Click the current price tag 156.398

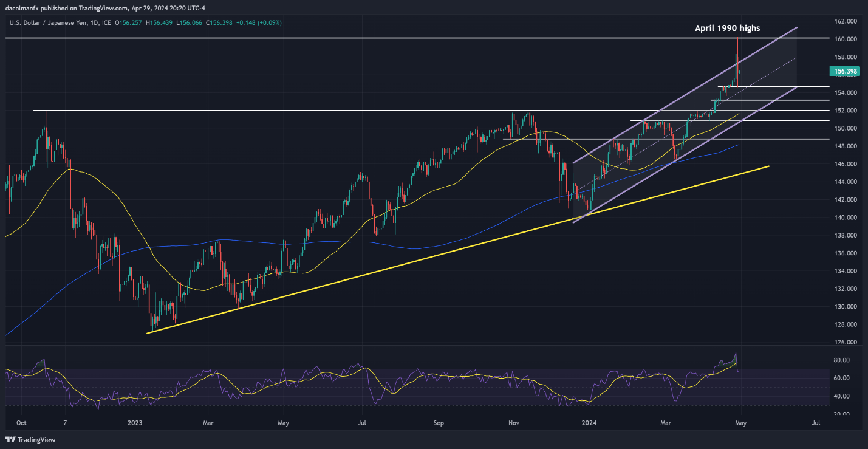click(x=846, y=71)
